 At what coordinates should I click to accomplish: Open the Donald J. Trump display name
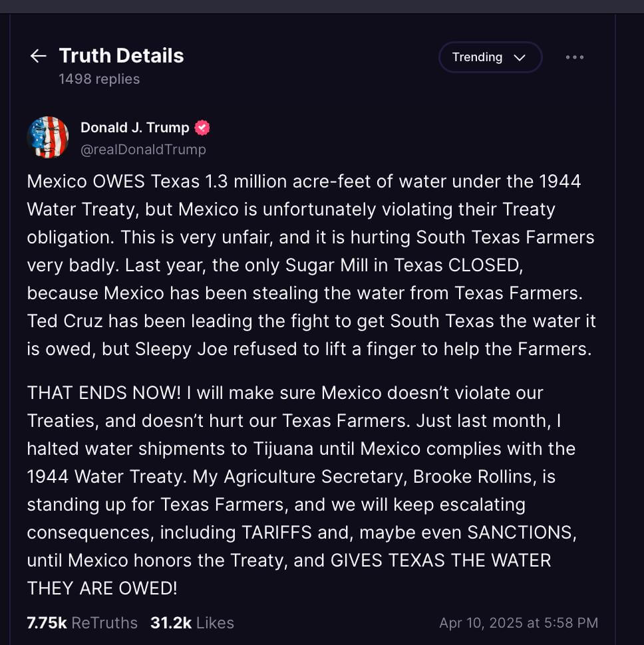tap(134, 128)
